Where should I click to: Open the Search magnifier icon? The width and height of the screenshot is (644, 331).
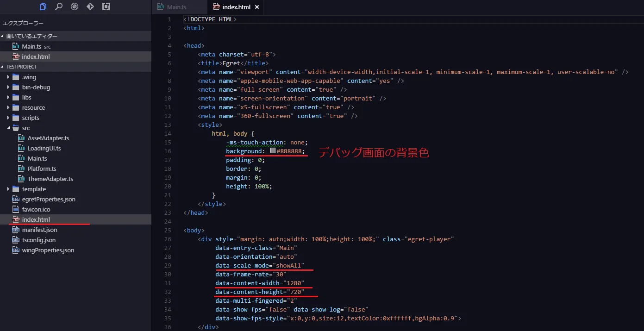[x=59, y=6]
